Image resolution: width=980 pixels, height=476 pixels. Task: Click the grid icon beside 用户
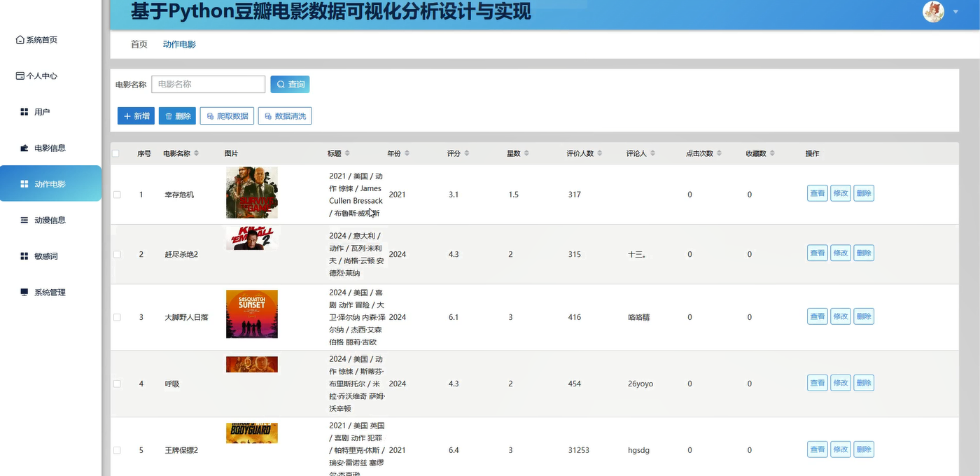(x=24, y=112)
